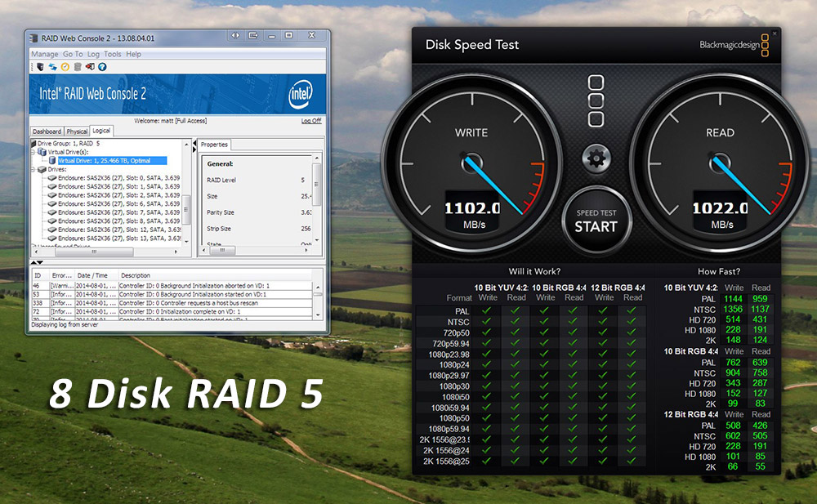Click the tree panel vertical scrollbar thumb
817x504 pixels.
pos(186,210)
